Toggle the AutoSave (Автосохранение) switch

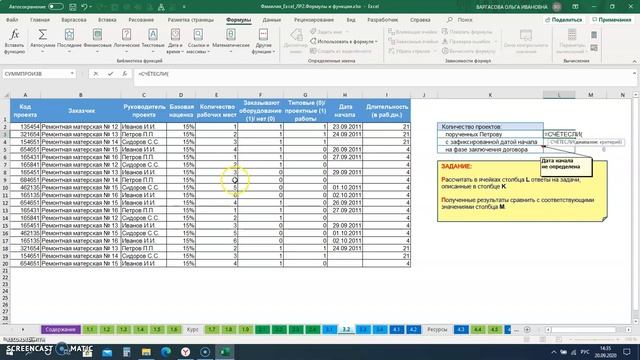(55, 7)
